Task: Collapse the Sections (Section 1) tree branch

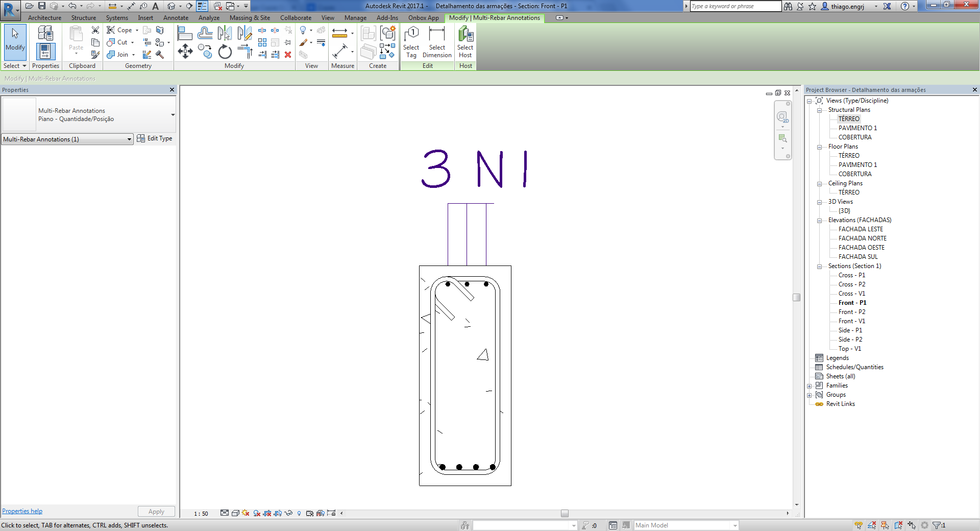Action: tap(820, 266)
